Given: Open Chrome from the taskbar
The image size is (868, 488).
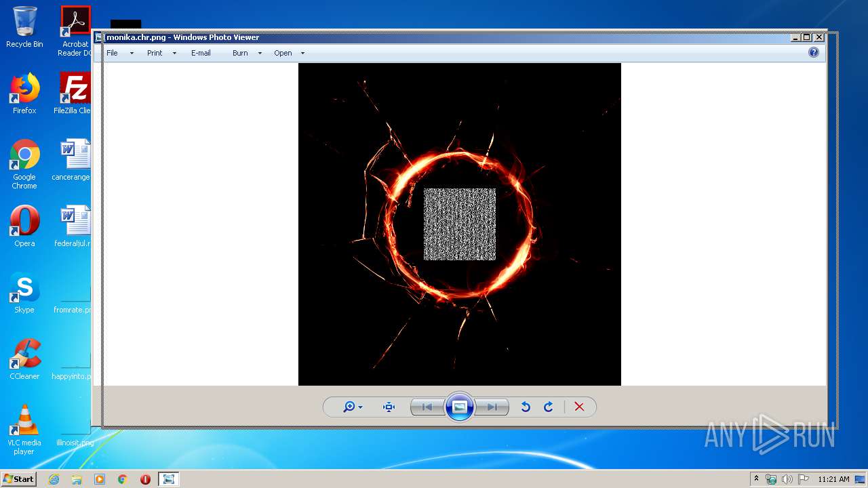Looking at the screenshot, I should 123,479.
